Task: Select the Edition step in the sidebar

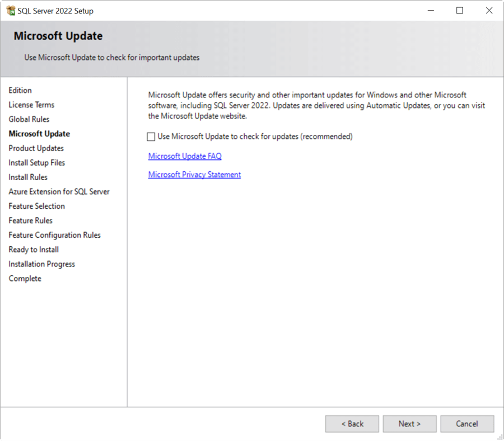Action: pos(20,90)
